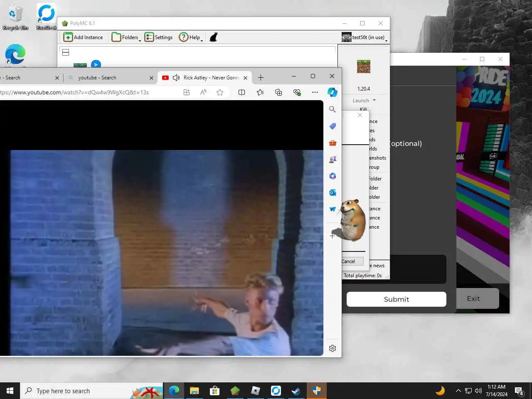Click Cancel in the small dialog

tap(348, 261)
